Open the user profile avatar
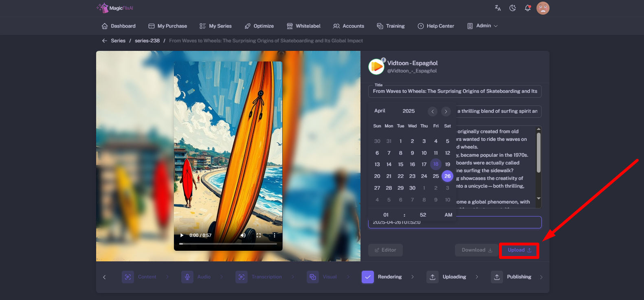Image resolution: width=644 pixels, height=300 pixels. pyautogui.click(x=543, y=8)
